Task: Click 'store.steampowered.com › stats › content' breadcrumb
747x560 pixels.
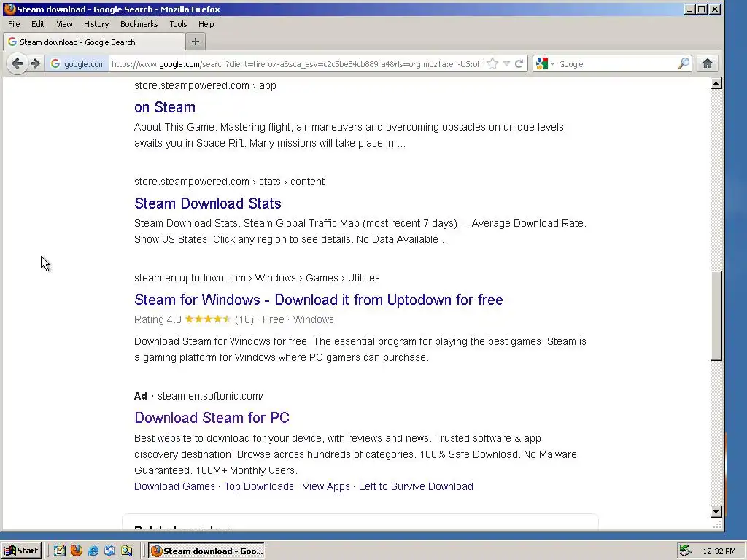Action: pos(229,182)
